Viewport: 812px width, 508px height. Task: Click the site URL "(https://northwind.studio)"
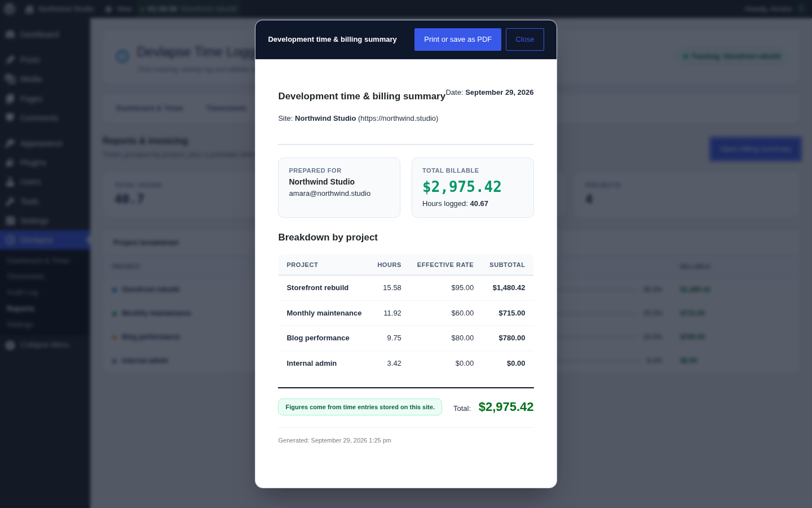(x=398, y=119)
